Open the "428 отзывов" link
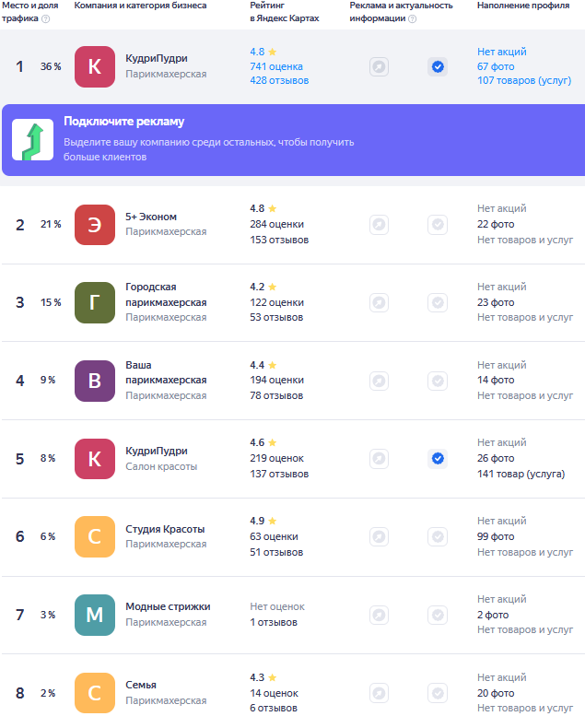Image resolution: width=585 pixels, height=728 pixels. point(279,81)
